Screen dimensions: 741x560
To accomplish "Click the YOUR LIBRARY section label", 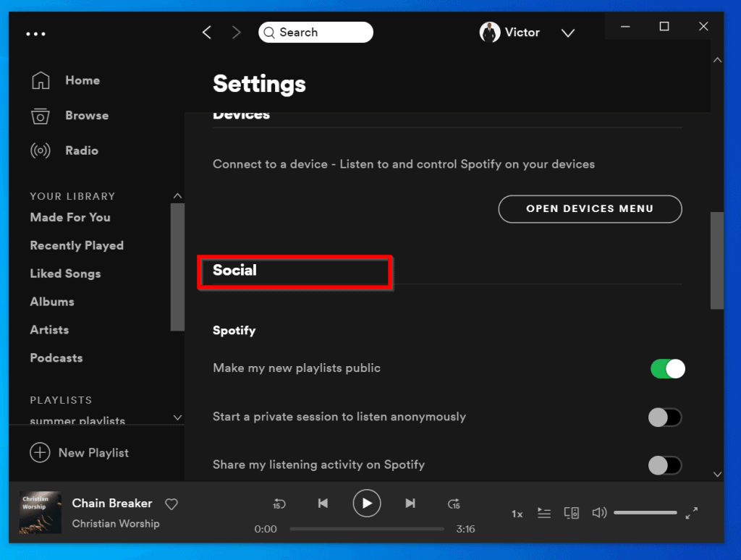I will [72, 197].
